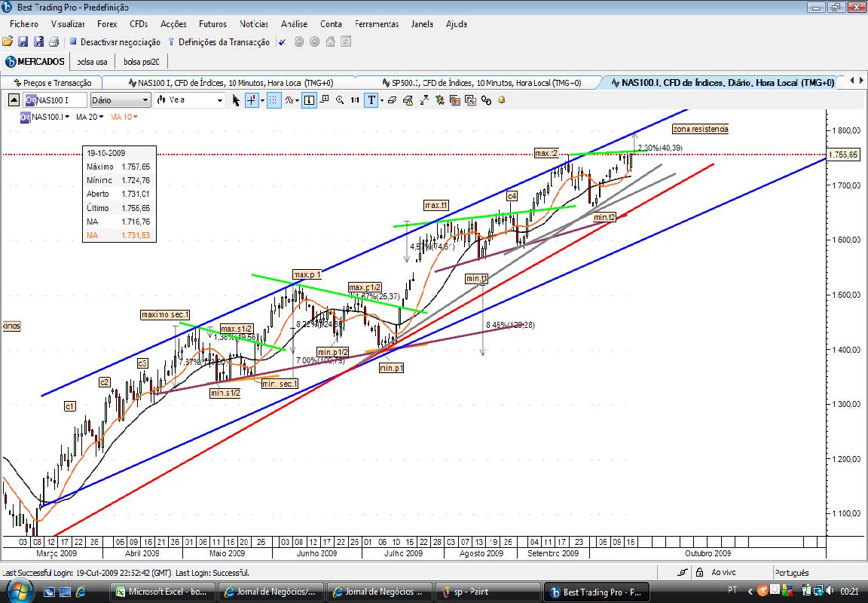Click the checkmark icon after Definições da Transacção
The width and height of the screenshot is (868, 603).
(x=282, y=42)
